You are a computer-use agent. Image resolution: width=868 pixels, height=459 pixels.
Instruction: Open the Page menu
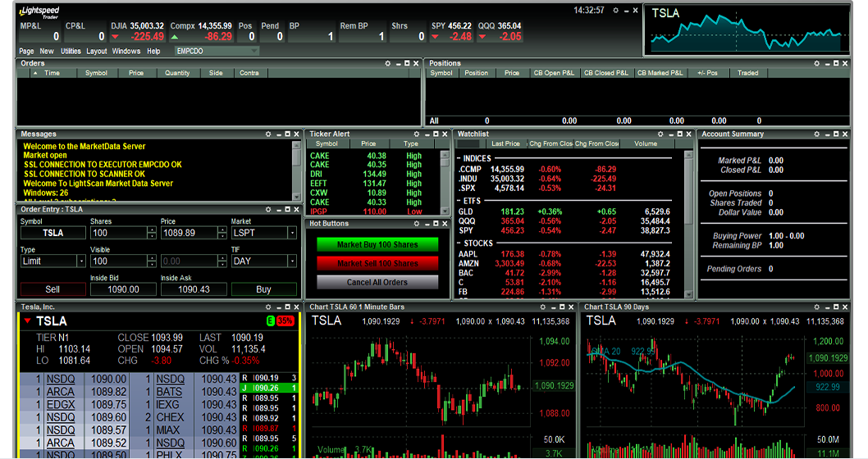tap(26, 51)
